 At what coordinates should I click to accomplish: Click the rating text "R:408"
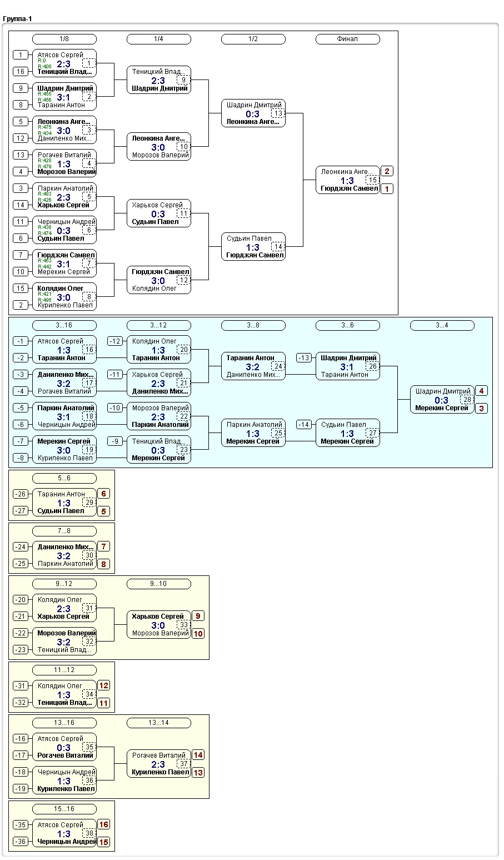[x=44, y=67]
